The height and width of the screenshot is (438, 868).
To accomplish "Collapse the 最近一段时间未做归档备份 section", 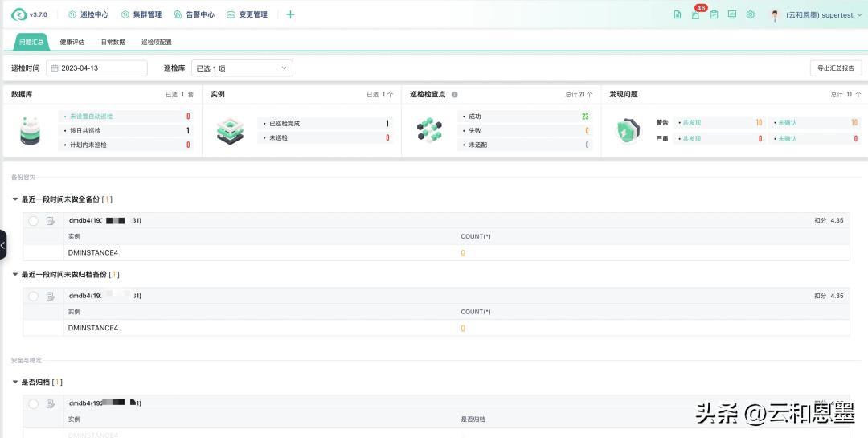I will point(15,275).
